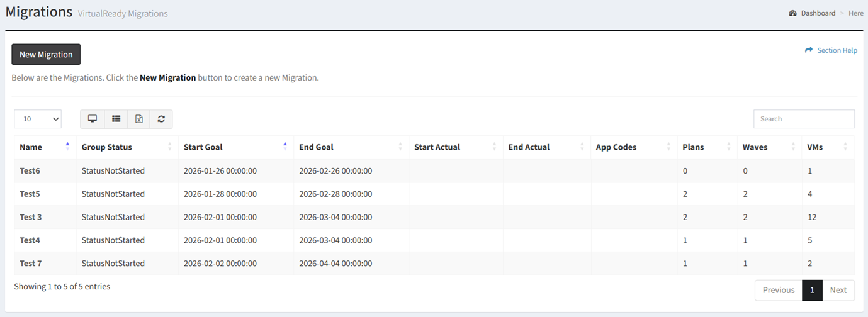The image size is (868, 317).
Task: Sort by Plans column
Action: [707, 147]
